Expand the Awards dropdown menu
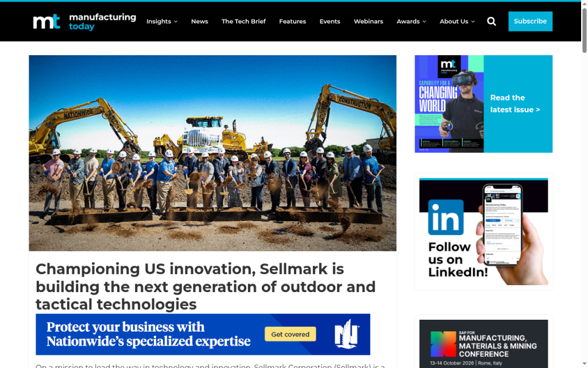Image resolution: width=588 pixels, height=368 pixels. coord(411,21)
